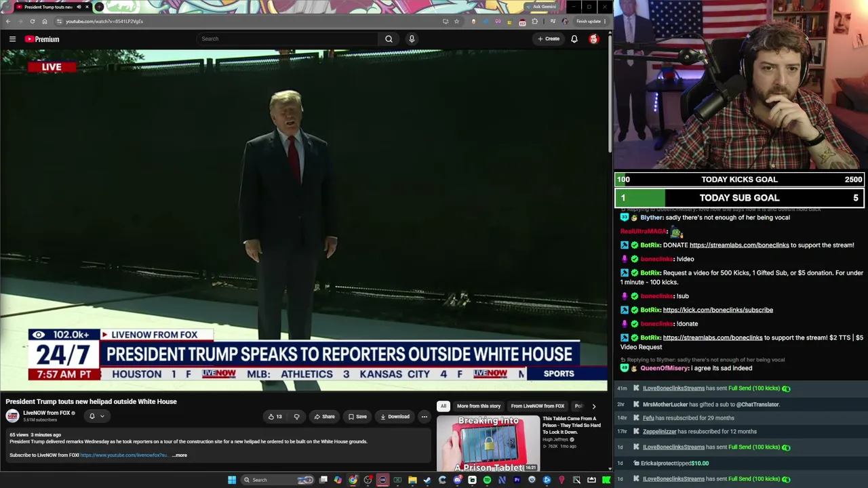
Task: Open Spotify from the taskbar
Action: [x=487, y=480]
